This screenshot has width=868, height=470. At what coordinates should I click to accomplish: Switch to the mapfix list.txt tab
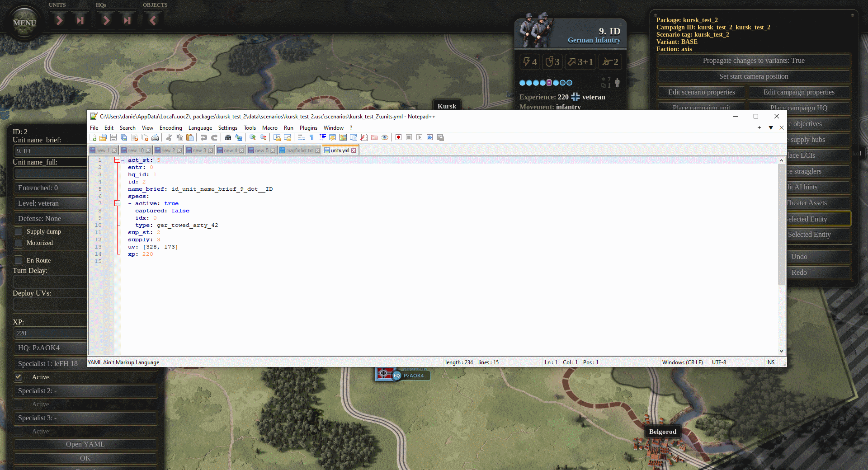tap(299, 150)
